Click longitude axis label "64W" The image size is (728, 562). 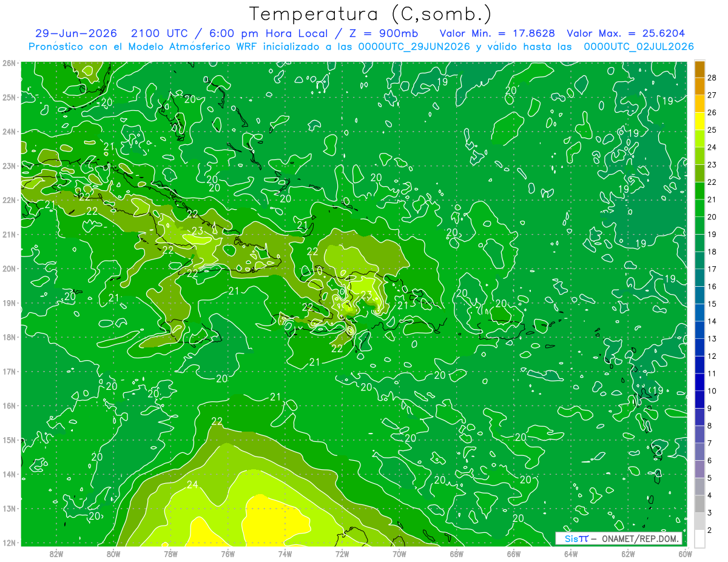(570, 554)
